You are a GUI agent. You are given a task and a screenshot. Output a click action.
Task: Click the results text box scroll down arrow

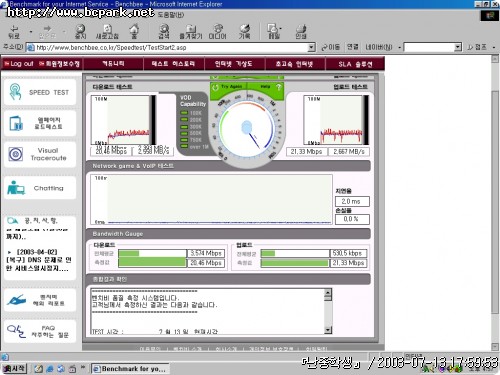(x=328, y=330)
